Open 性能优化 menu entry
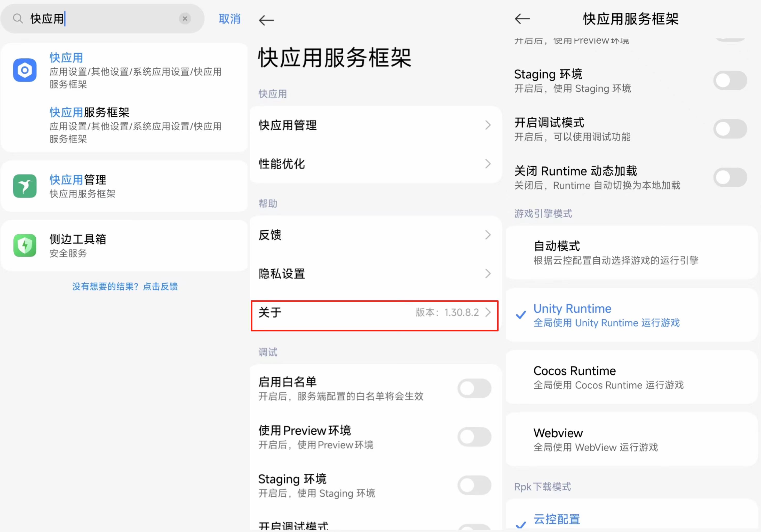The width and height of the screenshot is (761, 532). [376, 164]
